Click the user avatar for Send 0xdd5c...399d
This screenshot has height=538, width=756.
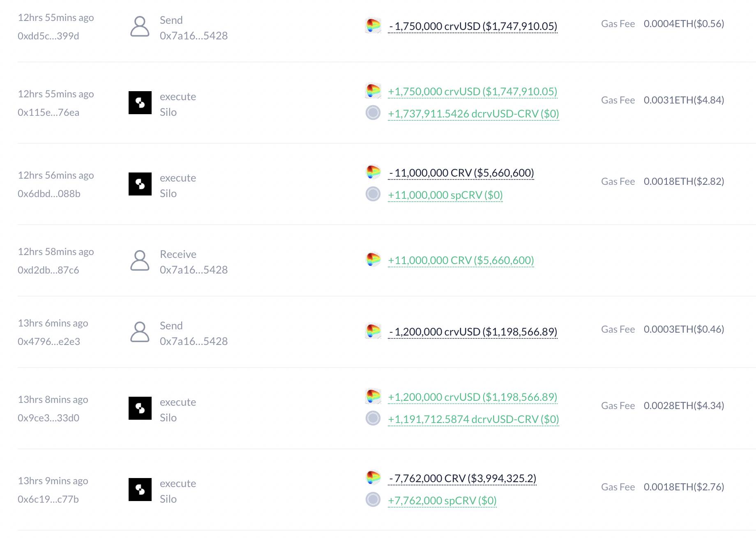[140, 26]
